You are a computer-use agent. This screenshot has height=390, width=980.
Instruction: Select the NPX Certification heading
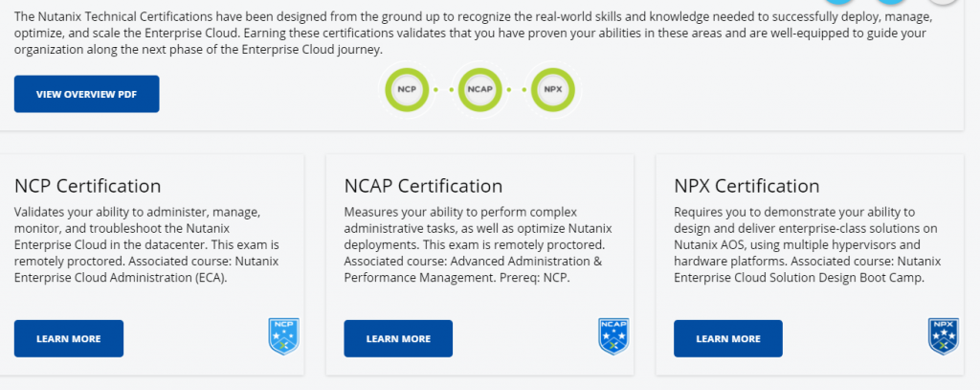(746, 186)
